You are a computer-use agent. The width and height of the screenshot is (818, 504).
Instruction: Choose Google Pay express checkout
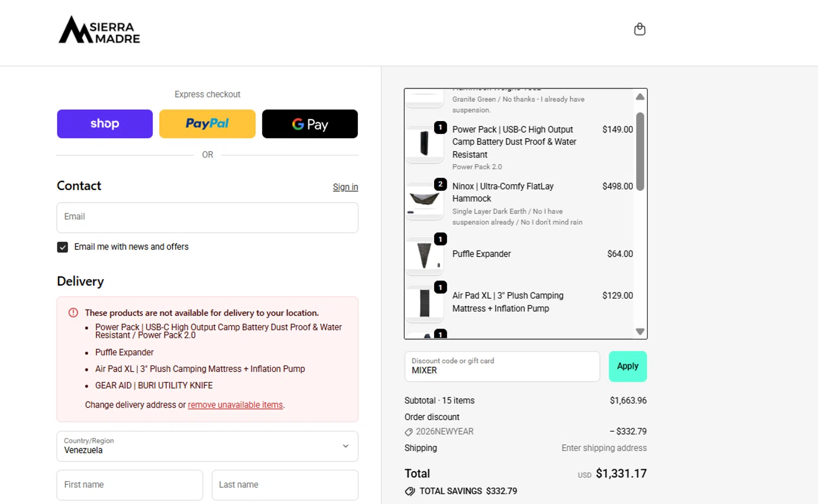[310, 124]
